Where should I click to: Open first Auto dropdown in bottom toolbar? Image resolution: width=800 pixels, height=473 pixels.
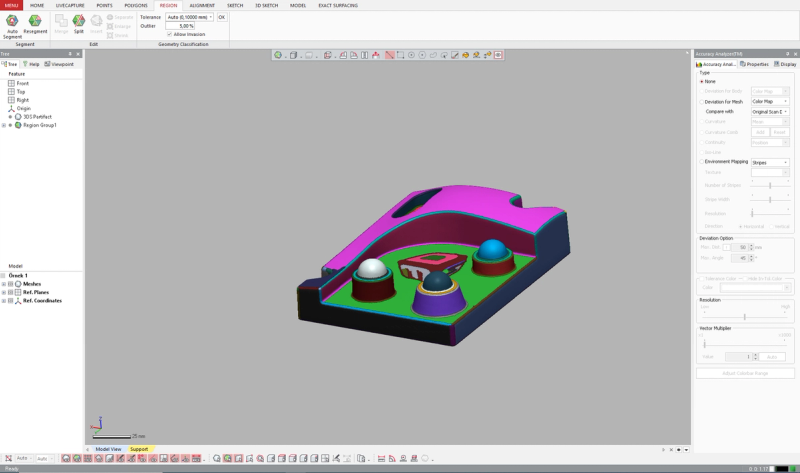click(x=23, y=458)
